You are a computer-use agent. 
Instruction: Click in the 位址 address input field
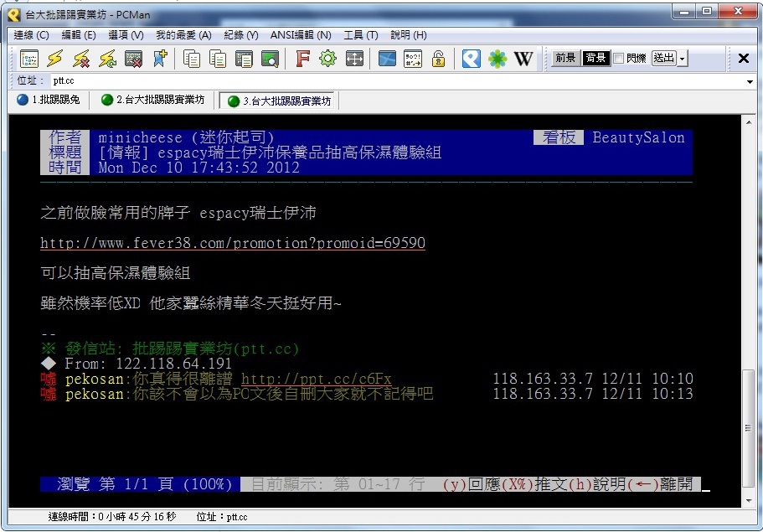pos(397,80)
